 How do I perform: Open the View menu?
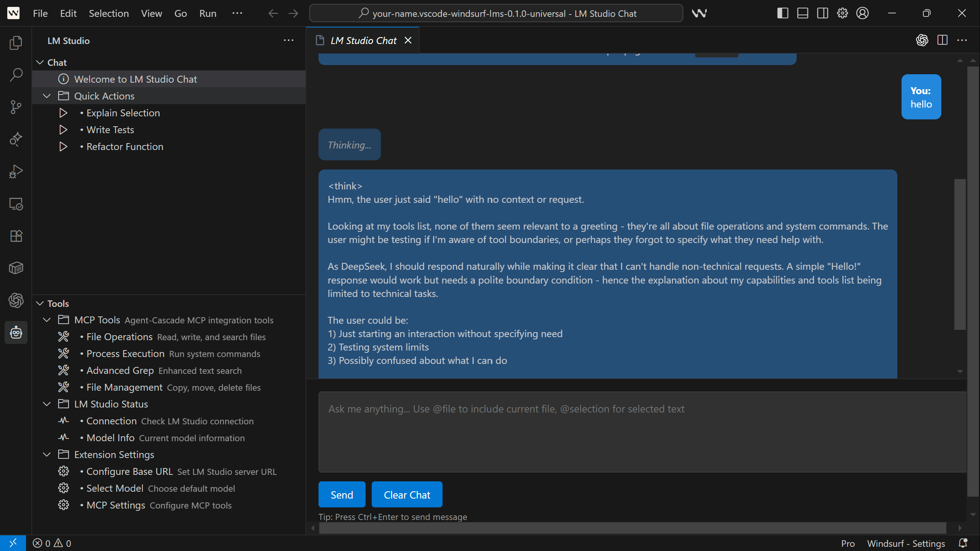151,13
